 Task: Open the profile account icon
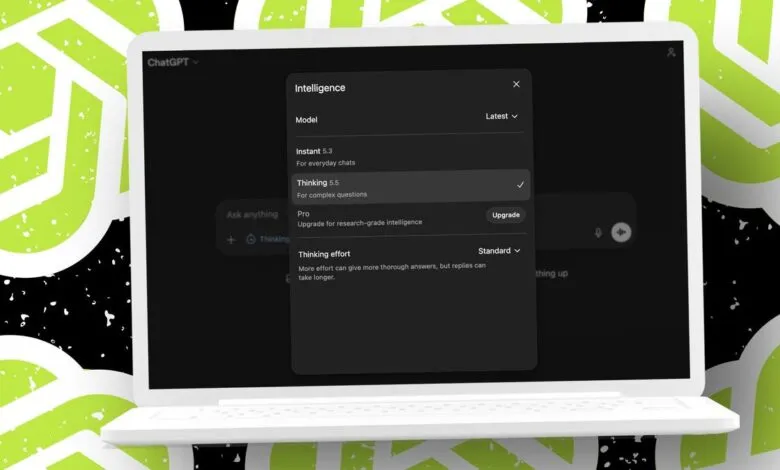pos(671,52)
